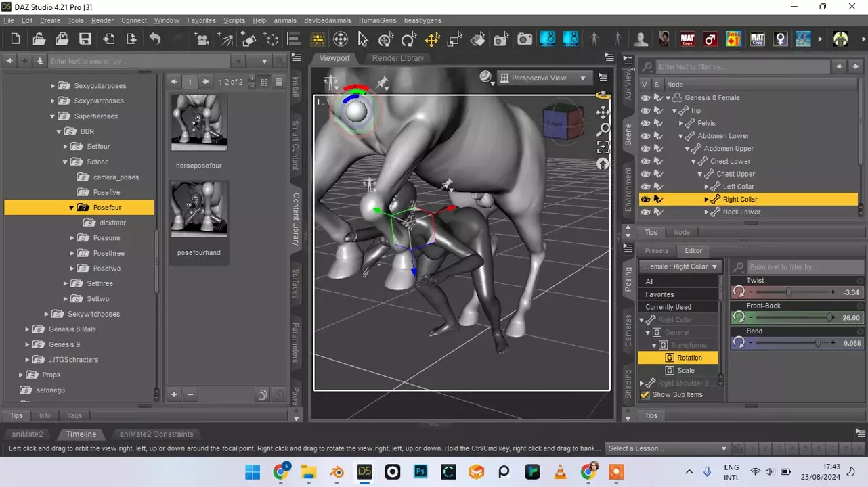Expand the Genesis 9 folder
The image size is (868, 487).
click(x=27, y=344)
